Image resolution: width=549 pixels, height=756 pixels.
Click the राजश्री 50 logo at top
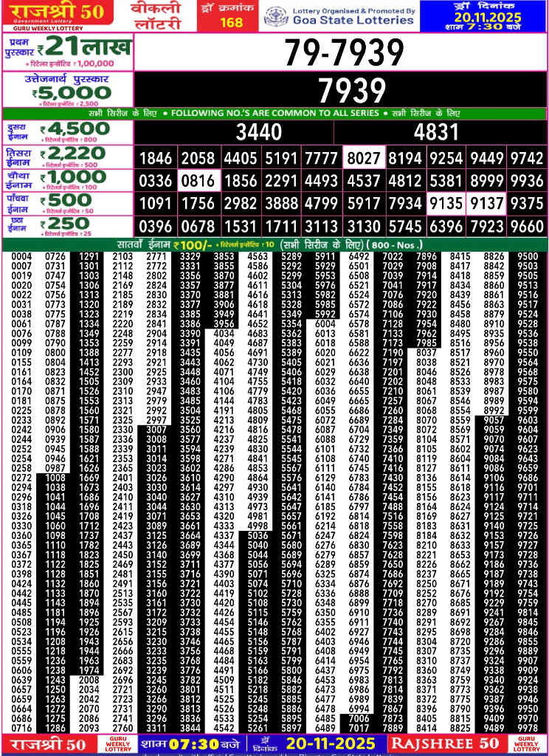58,12
